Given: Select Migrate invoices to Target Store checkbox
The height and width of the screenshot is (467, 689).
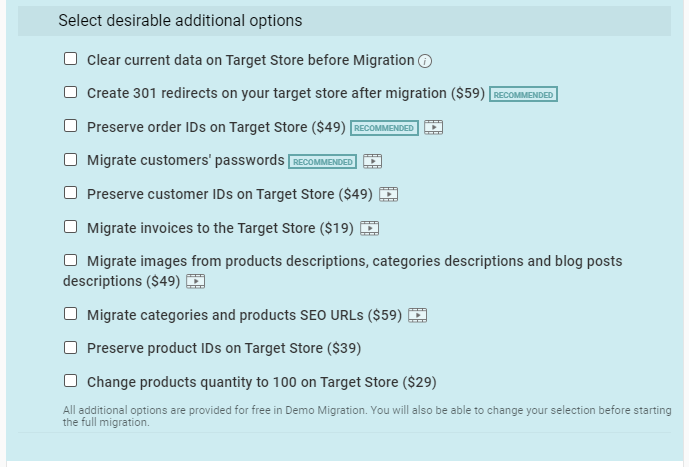Looking at the screenshot, I should (70, 227).
